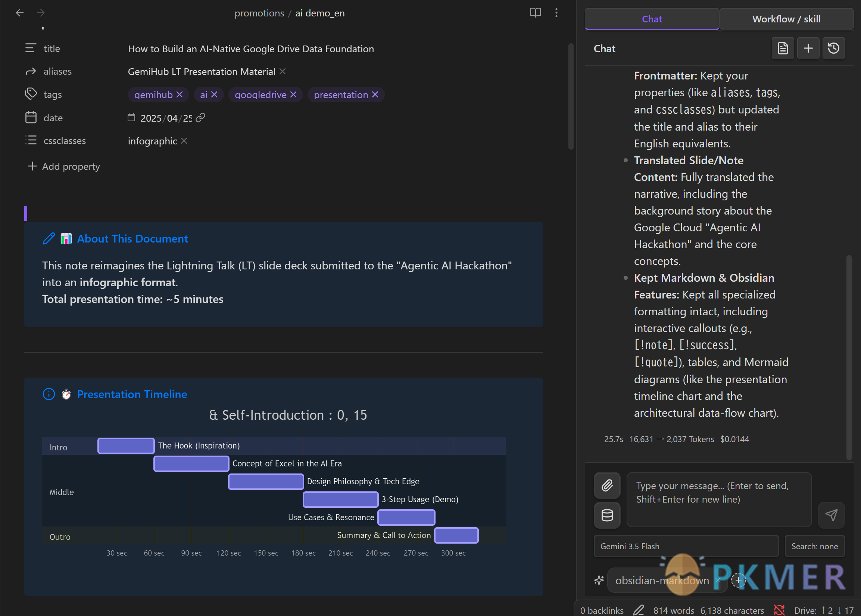861x616 pixels.
Task: Open the database context icon
Action: click(x=607, y=515)
